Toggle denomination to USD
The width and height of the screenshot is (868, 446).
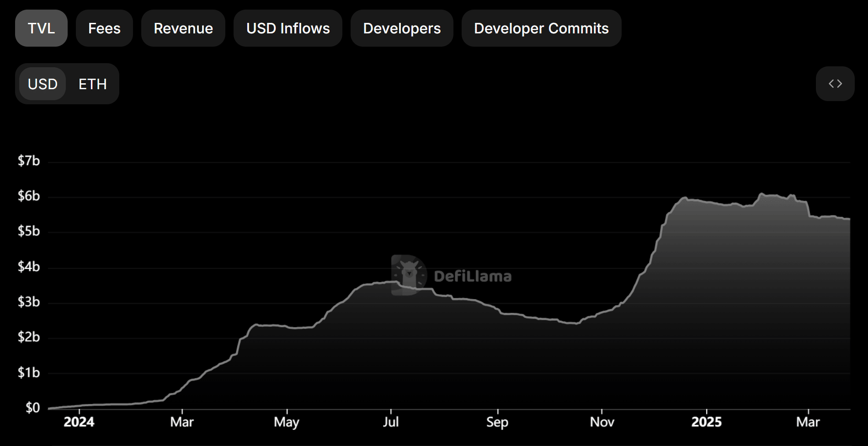click(x=43, y=84)
